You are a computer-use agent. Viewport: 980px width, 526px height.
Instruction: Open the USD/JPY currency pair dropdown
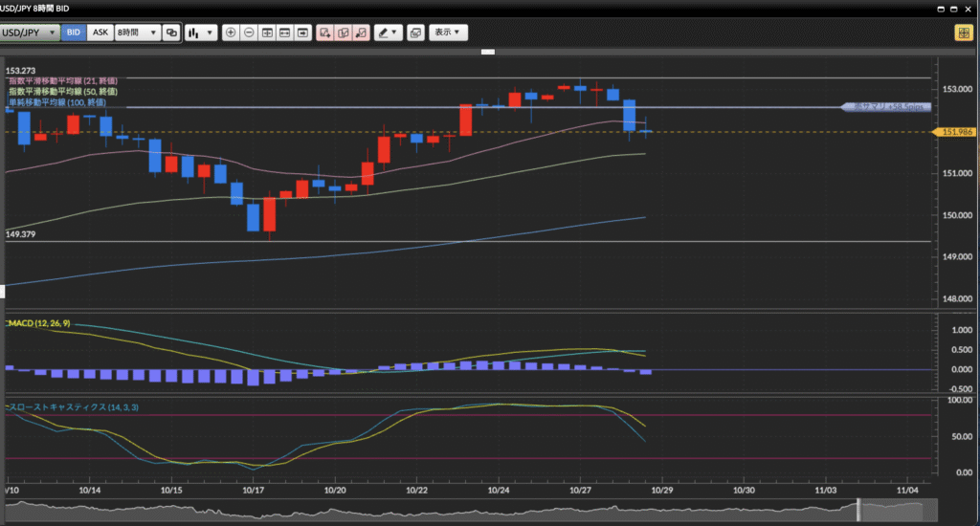pyautogui.click(x=30, y=33)
